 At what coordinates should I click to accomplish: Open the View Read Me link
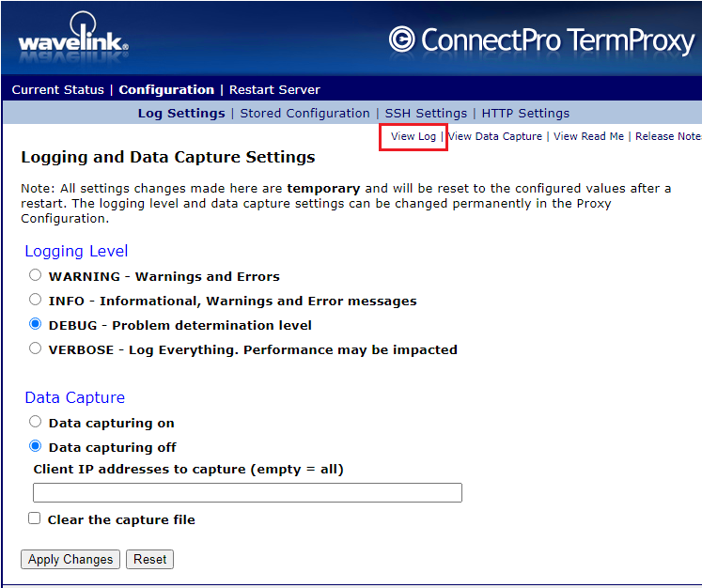tap(588, 137)
